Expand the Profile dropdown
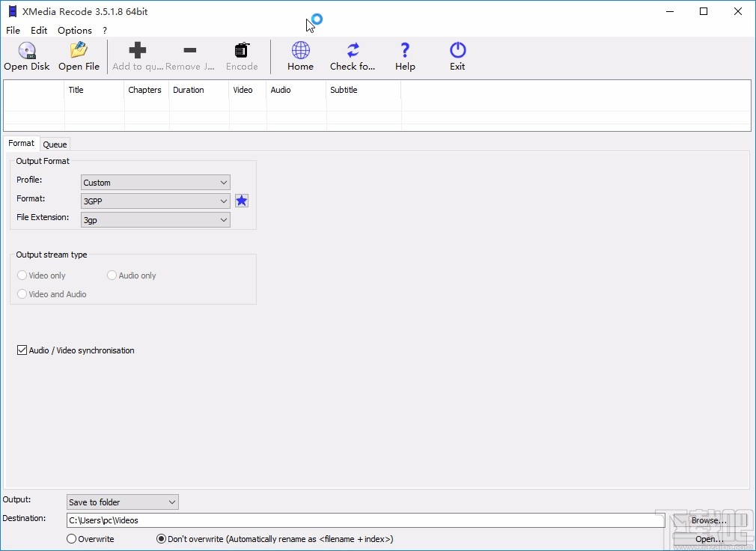Viewport: 756px width, 551px height. coord(155,183)
